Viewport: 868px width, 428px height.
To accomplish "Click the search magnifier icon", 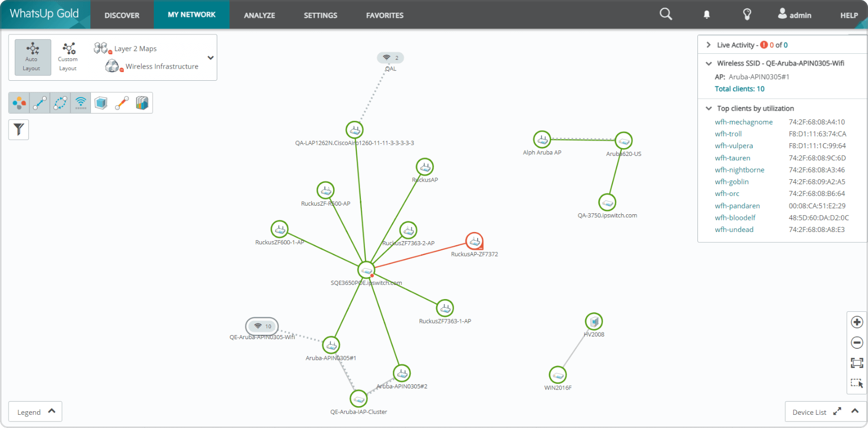I will coord(665,14).
